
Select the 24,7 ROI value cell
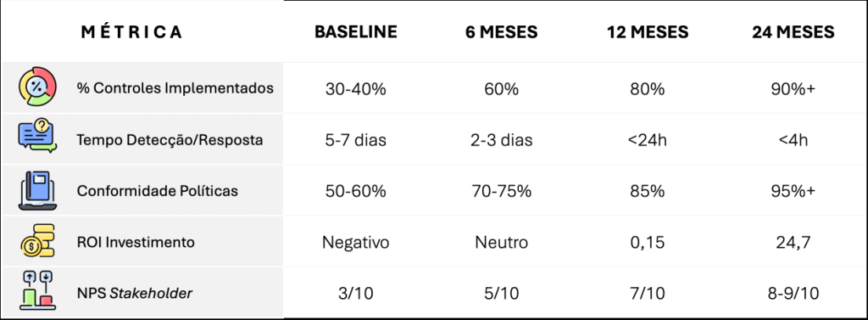792,243
